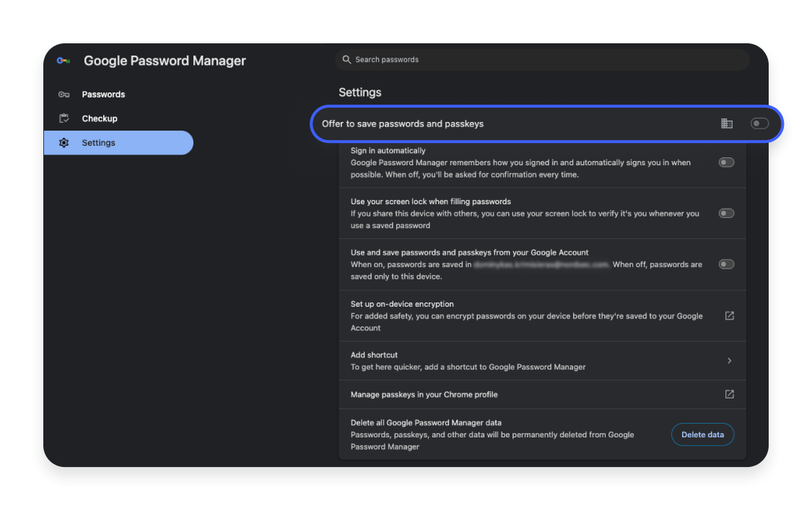Enable "Offer to save passwords and passkeys"

[759, 123]
